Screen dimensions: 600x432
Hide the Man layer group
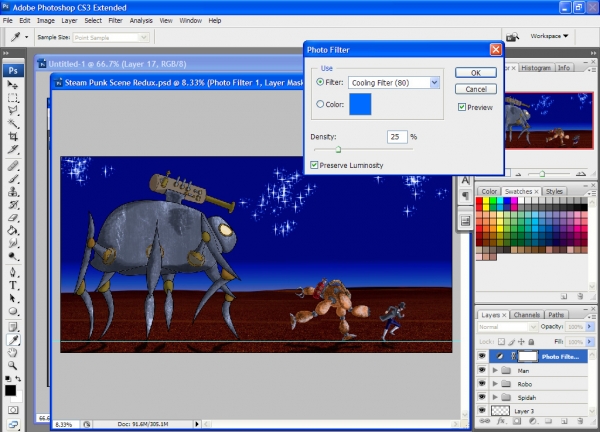pos(482,370)
